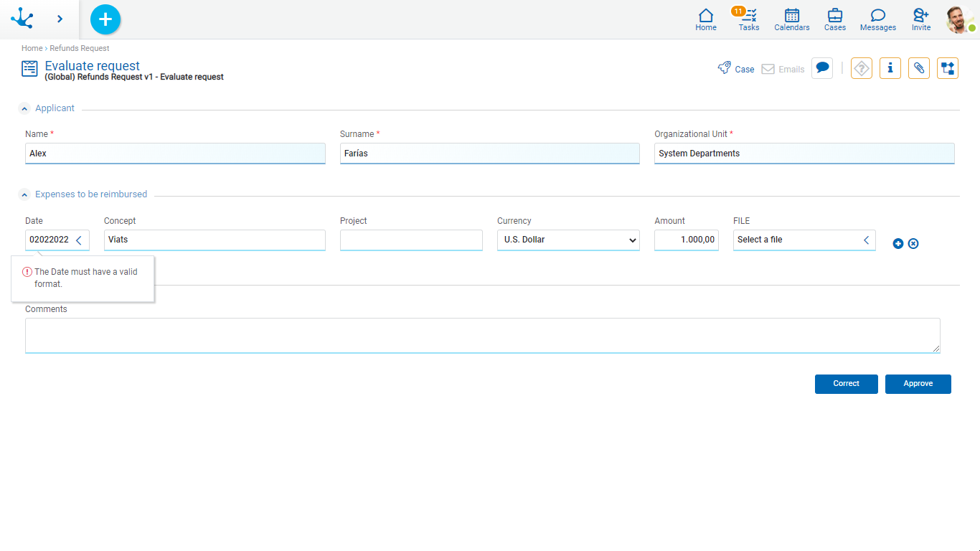This screenshot has width=980, height=551.
Task: Go to Home in top navigation
Action: pos(705,19)
